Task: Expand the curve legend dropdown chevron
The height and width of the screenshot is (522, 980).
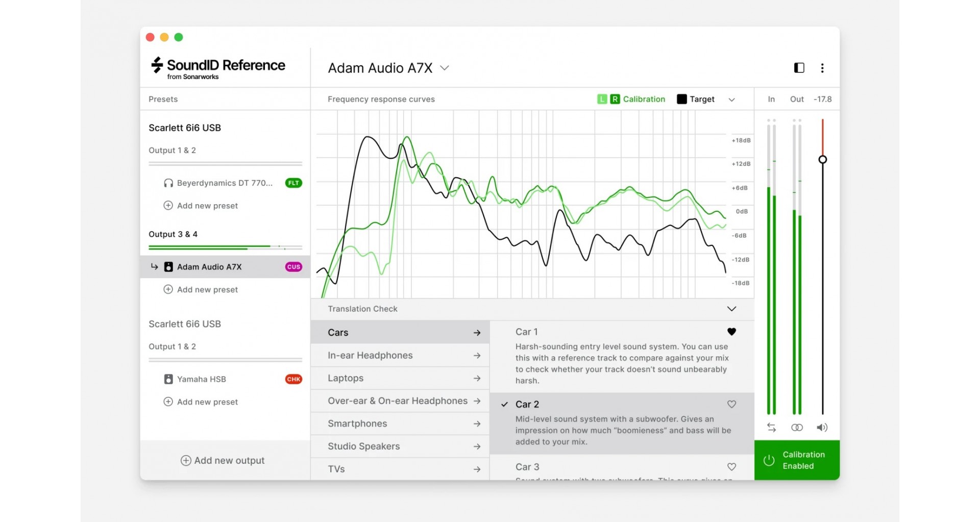Action: point(731,100)
